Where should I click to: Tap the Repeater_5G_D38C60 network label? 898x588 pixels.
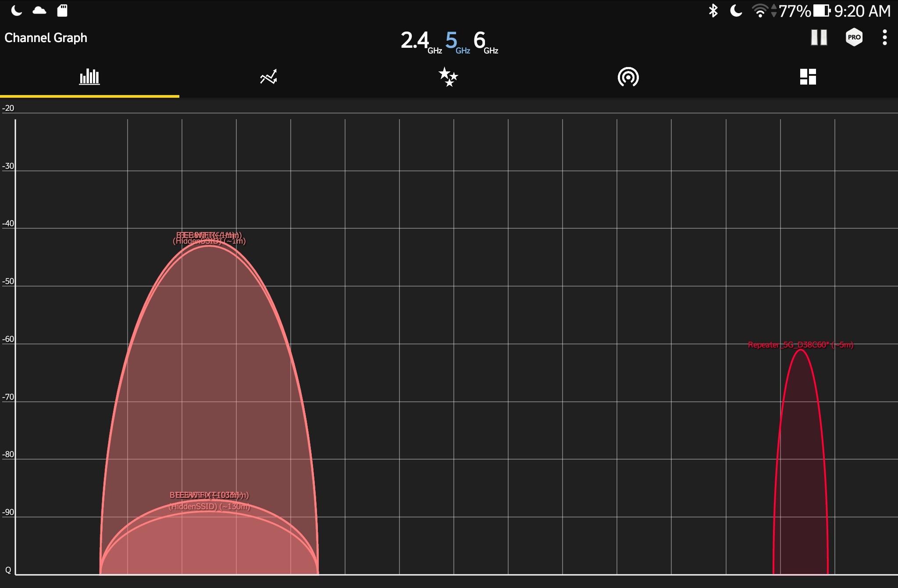(800, 345)
